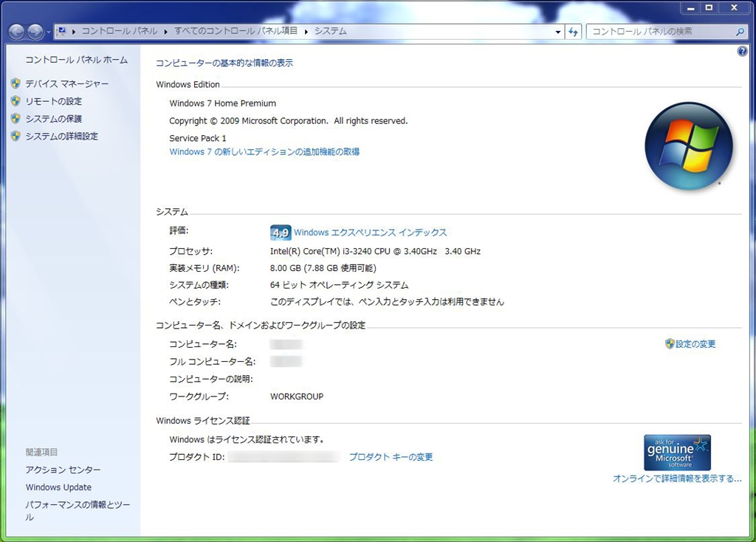This screenshot has width=756, height=542.
Task: Close the System window
Action: coord(735,7)
